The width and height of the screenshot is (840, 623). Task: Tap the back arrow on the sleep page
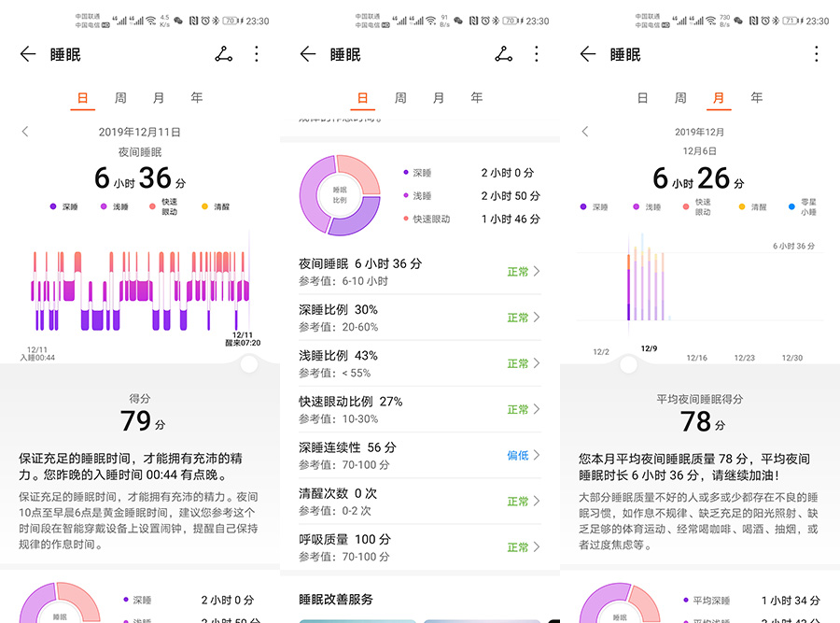click(27, 54)
